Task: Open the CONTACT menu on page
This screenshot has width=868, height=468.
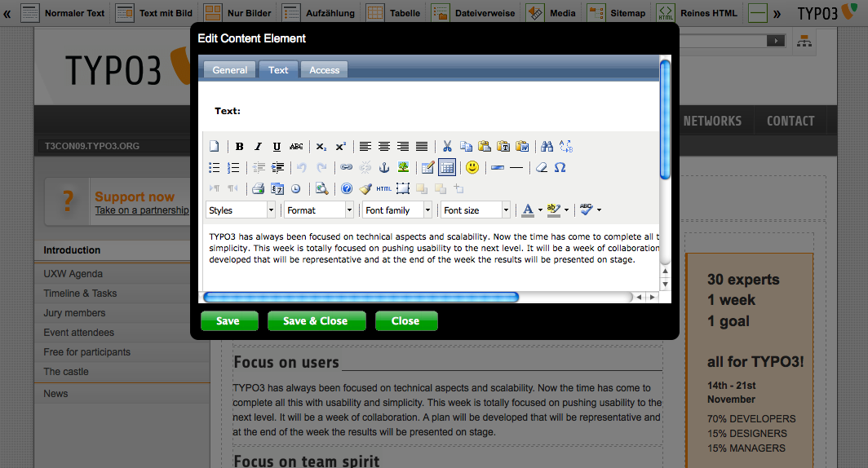Action: tap(790, 121)
